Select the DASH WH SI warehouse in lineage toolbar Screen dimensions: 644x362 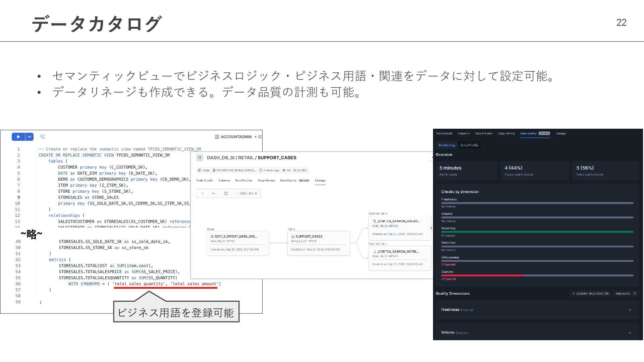pyautogui.click(x=247, y=193)
